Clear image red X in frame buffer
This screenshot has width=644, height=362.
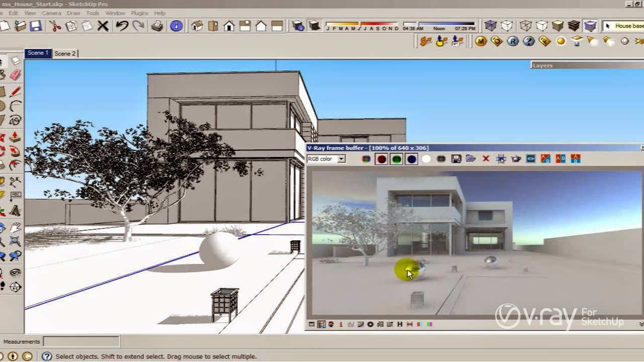486,159
